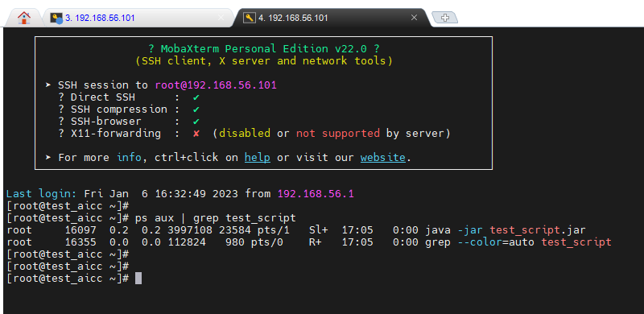This screenshot has width=644, height=314.
Task: Switch to tab 3. 192.168.56.101
Action: 138,18
